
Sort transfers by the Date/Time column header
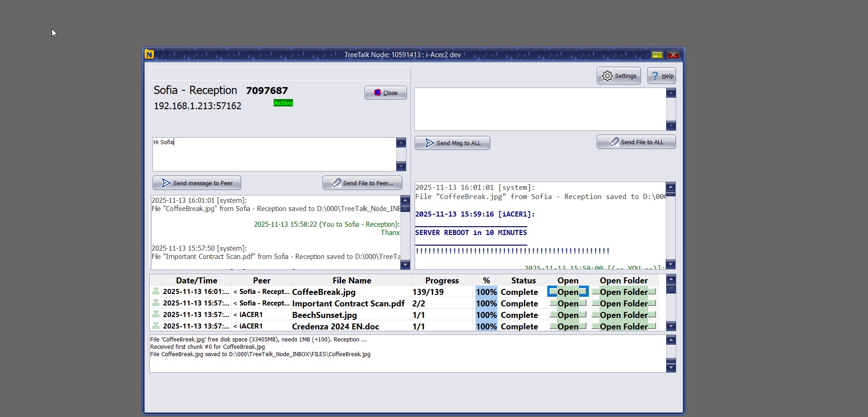pos(197,280)
